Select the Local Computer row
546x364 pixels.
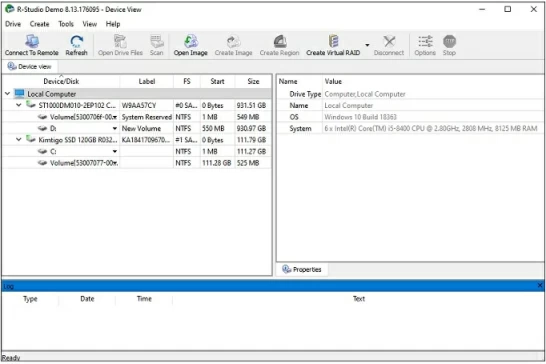[x=137, y=94]
